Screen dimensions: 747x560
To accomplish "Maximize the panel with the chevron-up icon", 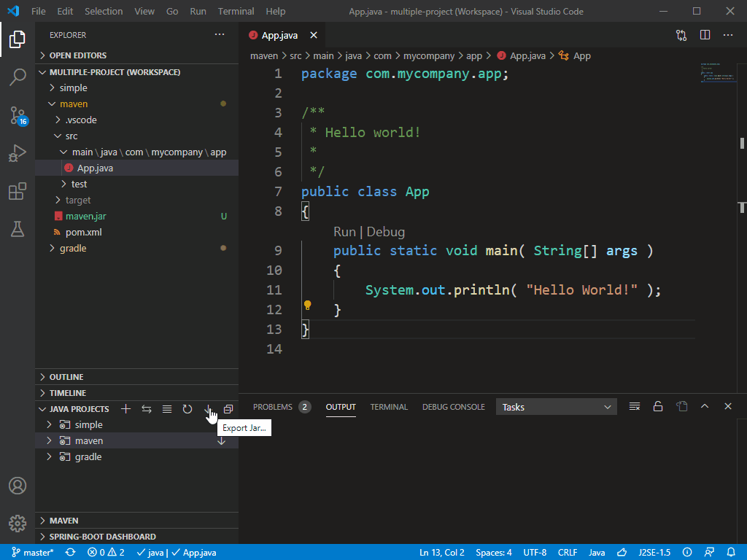I will [x=705, y=406].
